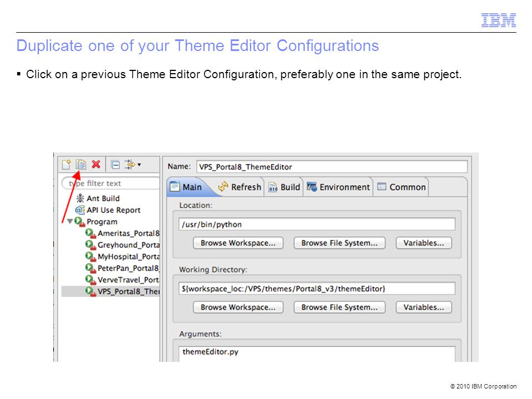This screenshot has height=399, width=532.
Task: Select the Greyhound_Porta configuration
Action: 128,245
